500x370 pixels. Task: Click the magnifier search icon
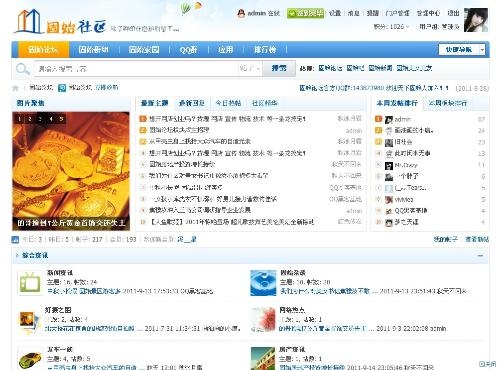[x=23, y=69]
